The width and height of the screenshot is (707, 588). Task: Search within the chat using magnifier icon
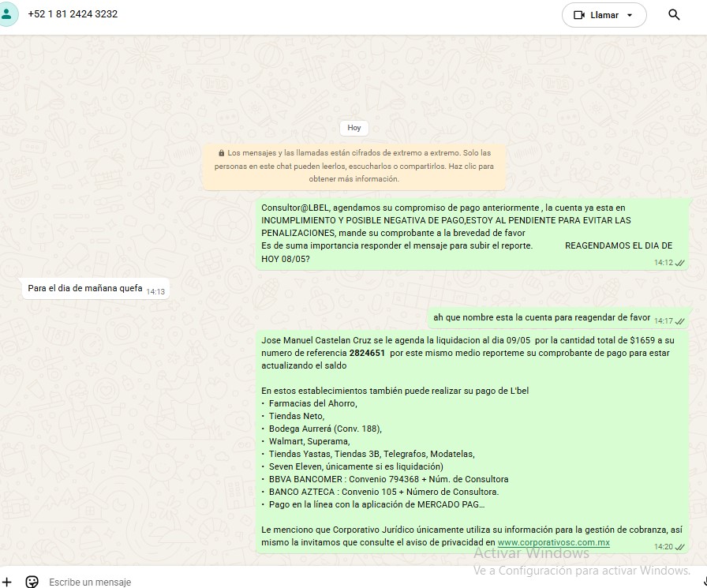click(674, 15)
